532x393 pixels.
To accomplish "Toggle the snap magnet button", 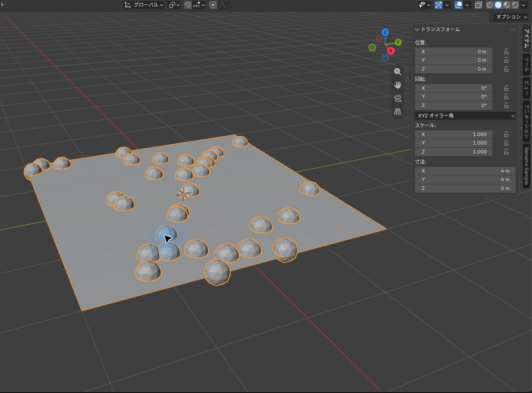I will click(188, 5).
